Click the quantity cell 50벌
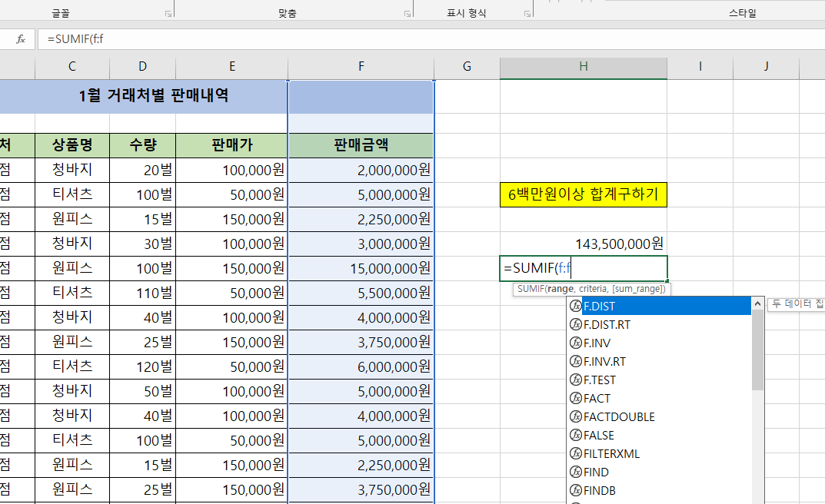 coord(142,391)
